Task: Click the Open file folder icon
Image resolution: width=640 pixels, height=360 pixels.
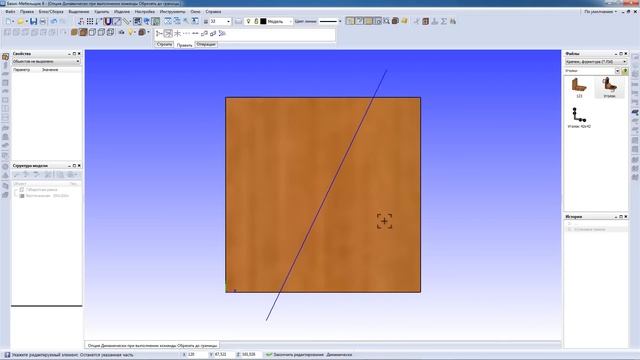Action: coord(20,21)
